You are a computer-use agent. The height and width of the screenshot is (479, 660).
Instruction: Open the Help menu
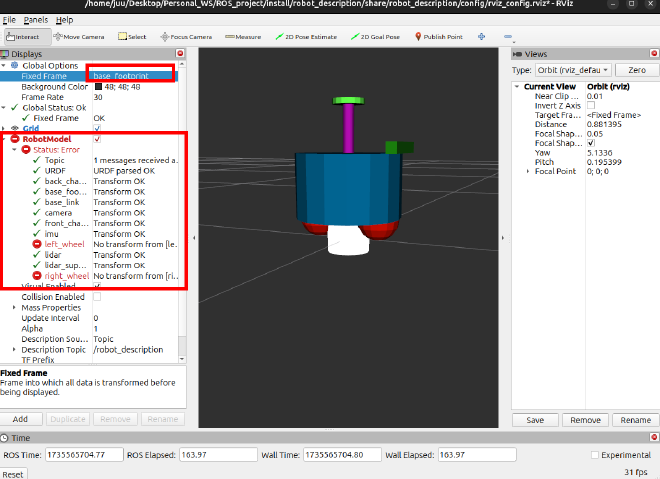click(64, 20)
